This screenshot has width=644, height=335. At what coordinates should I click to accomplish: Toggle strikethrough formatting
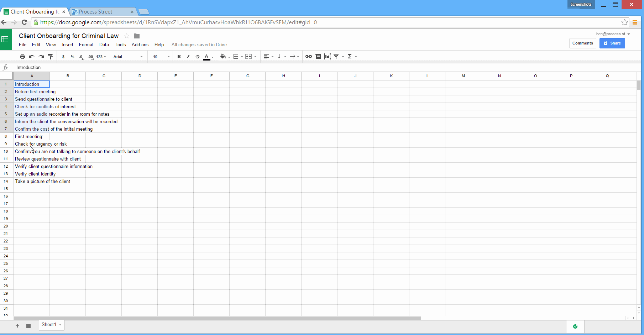click(198, 57)
